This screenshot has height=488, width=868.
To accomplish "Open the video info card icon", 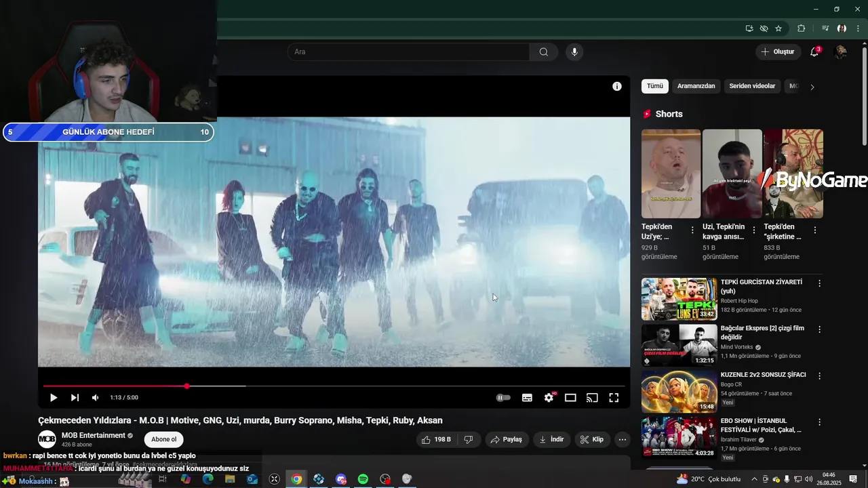I will [616, 86].
